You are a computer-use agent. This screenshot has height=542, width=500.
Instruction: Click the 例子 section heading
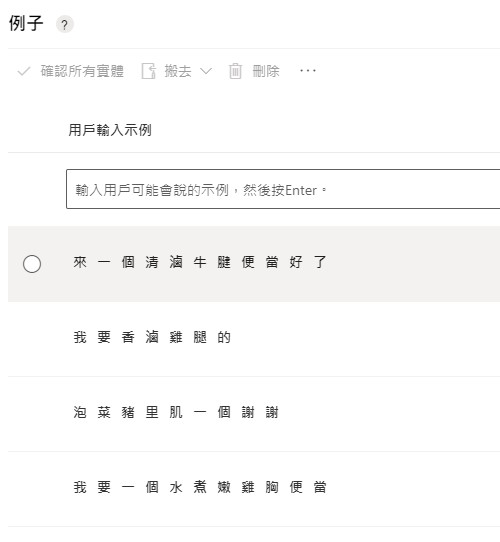(x=26, y=24)
